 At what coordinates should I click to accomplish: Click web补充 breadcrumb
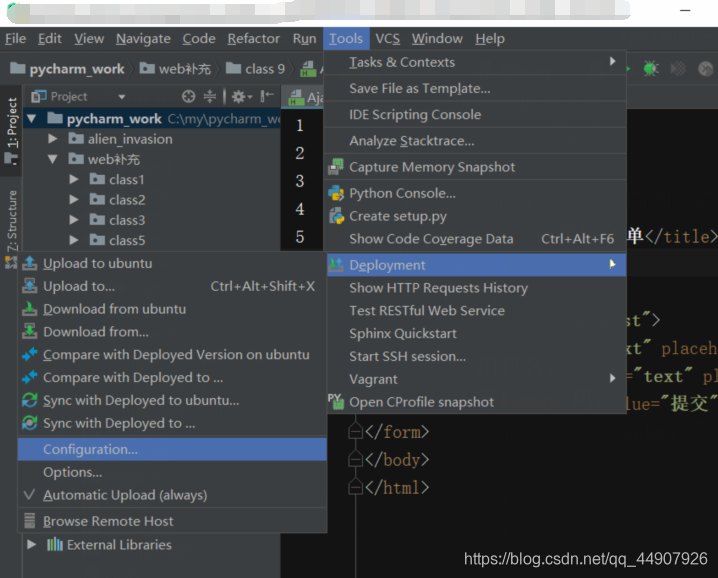(175, 69)
